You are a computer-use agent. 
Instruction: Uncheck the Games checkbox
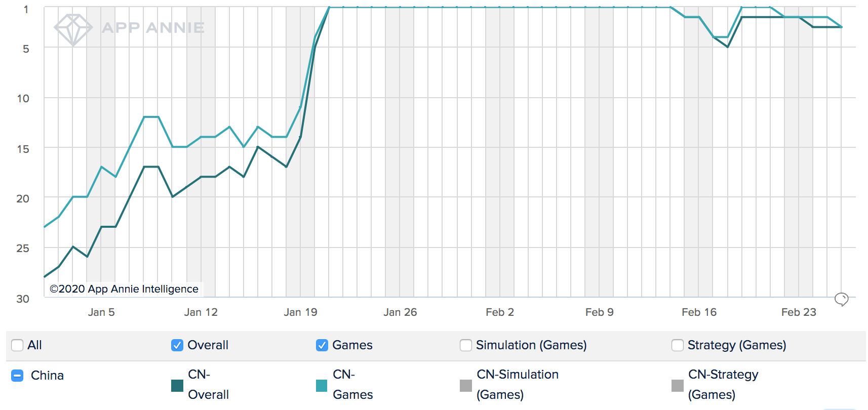pos(322,345)
